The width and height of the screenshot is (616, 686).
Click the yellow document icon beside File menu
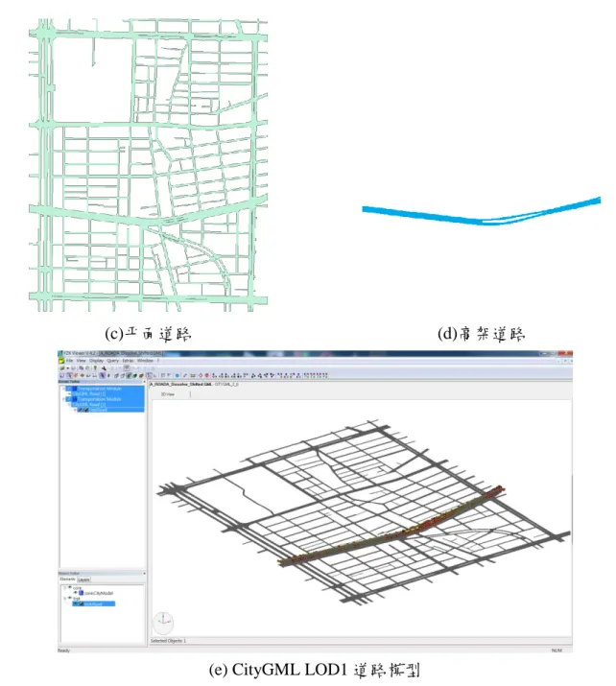click(x=61, y=361)
